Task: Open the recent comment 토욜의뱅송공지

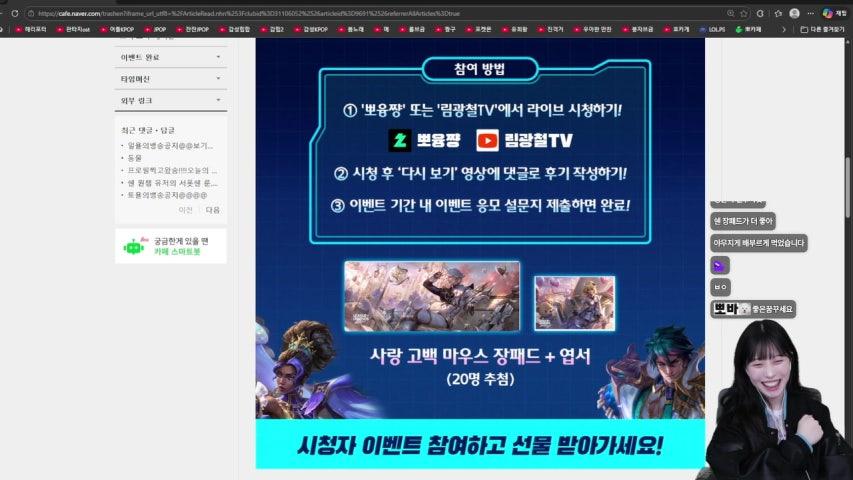Action: pos(168,195)
